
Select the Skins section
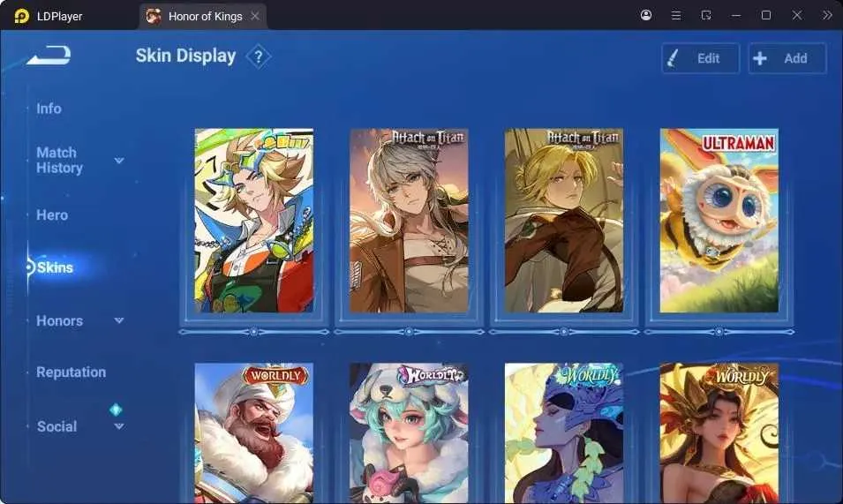pos(55,267)
